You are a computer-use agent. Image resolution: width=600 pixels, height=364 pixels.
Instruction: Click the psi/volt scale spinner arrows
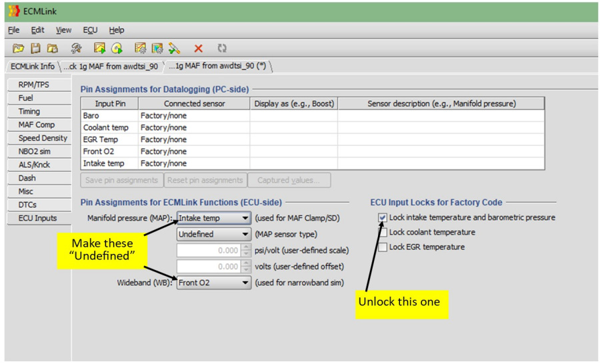click(x=246, y=251)
